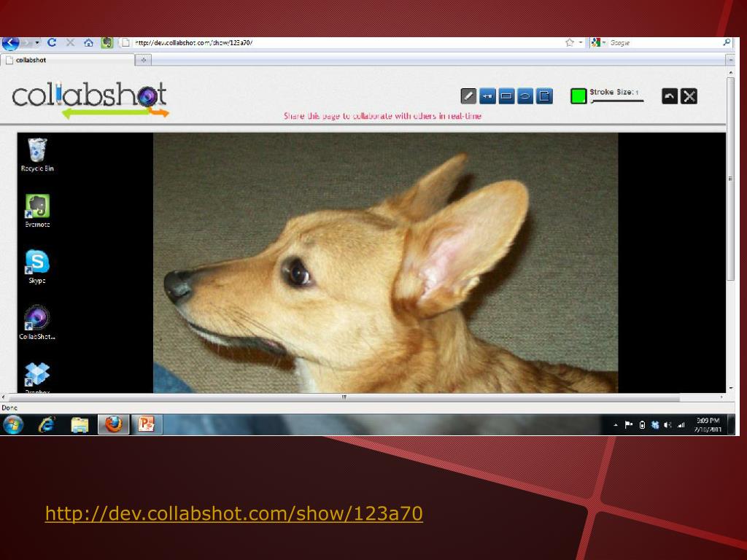Select the note tool in collabshot toolbar

point(544,96)
